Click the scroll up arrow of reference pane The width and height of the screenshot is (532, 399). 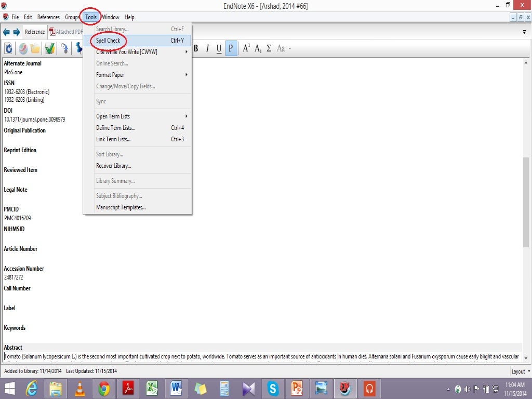[x=526, y=63]
